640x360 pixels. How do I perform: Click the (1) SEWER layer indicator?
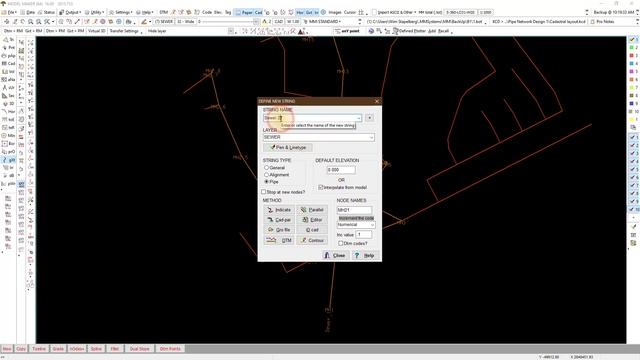[164, 21]
